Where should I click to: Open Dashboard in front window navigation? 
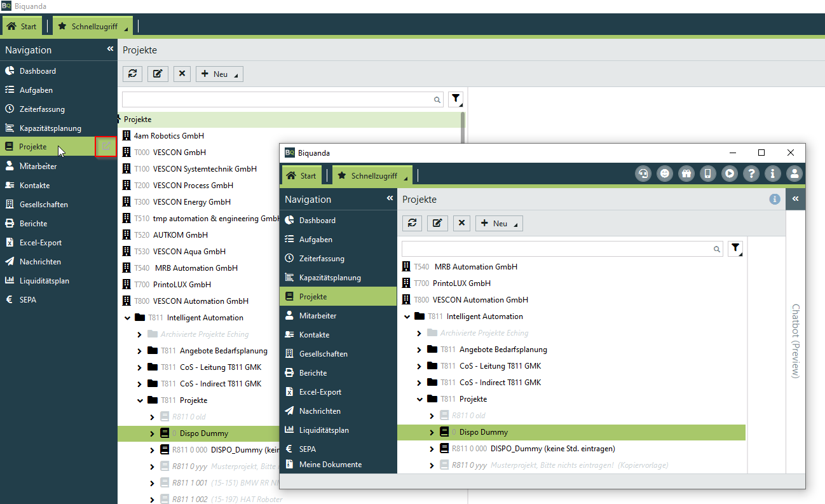(338, 221)
